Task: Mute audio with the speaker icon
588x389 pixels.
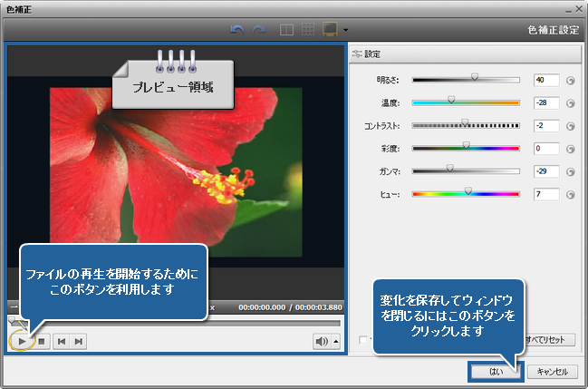Action: (321, 341)
